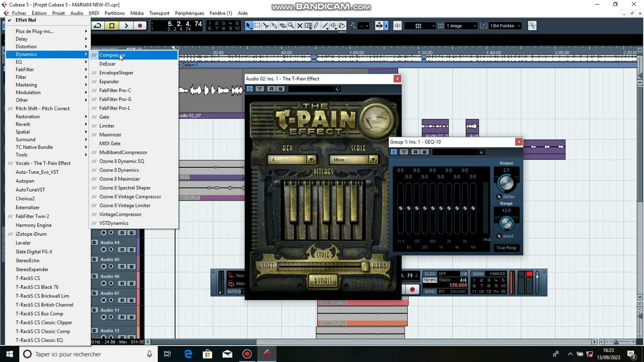Open the T-Pain SCALE dropdown

click(x=373, y=160)
